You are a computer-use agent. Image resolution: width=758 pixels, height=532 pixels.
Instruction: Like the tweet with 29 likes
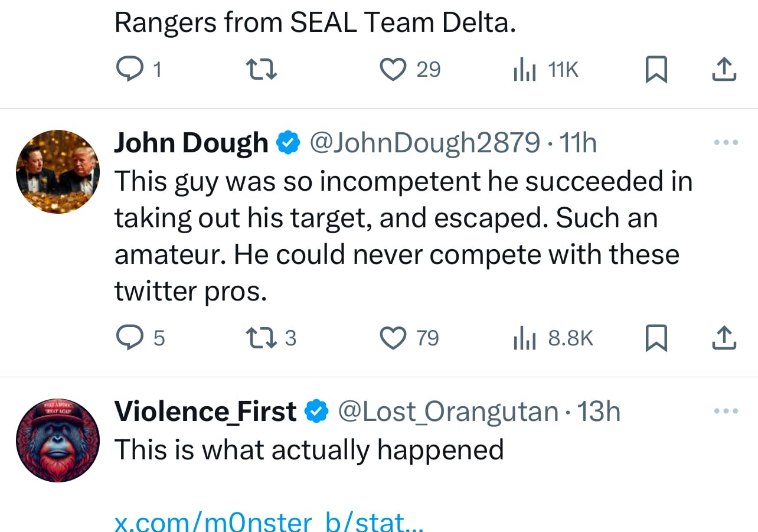coord(393,70)
